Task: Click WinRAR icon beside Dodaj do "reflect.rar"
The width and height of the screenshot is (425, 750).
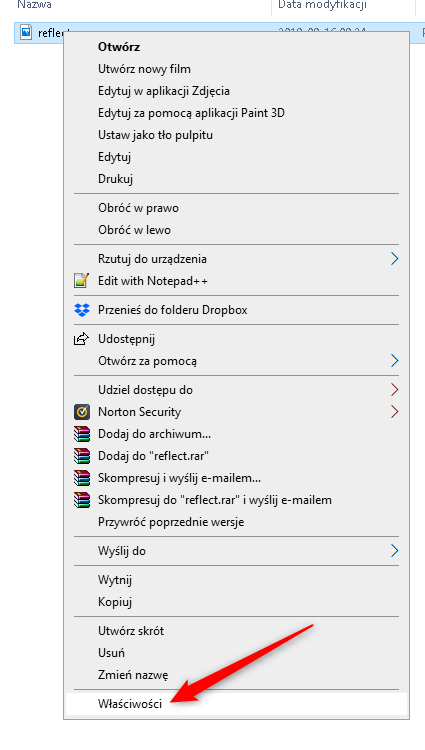Action: tap(81, 456)
